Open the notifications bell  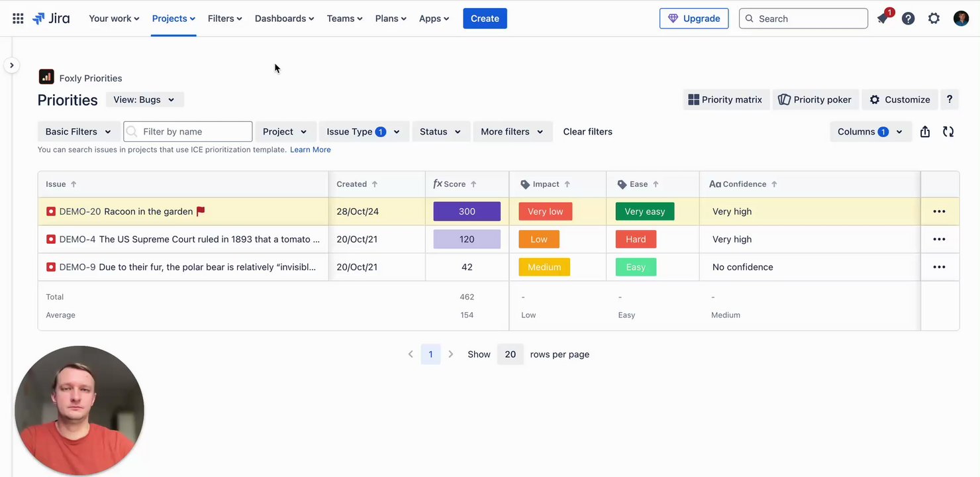tap(883, 19)
